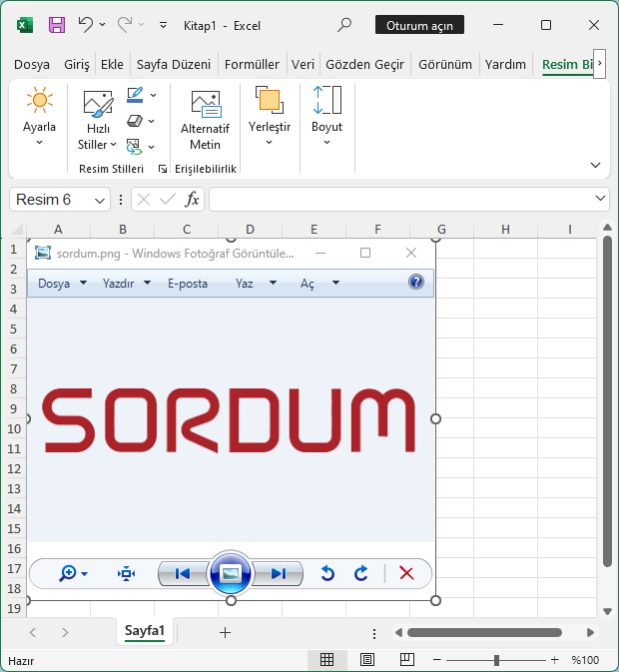
Task: Select column H header
Action: point(505,230)
